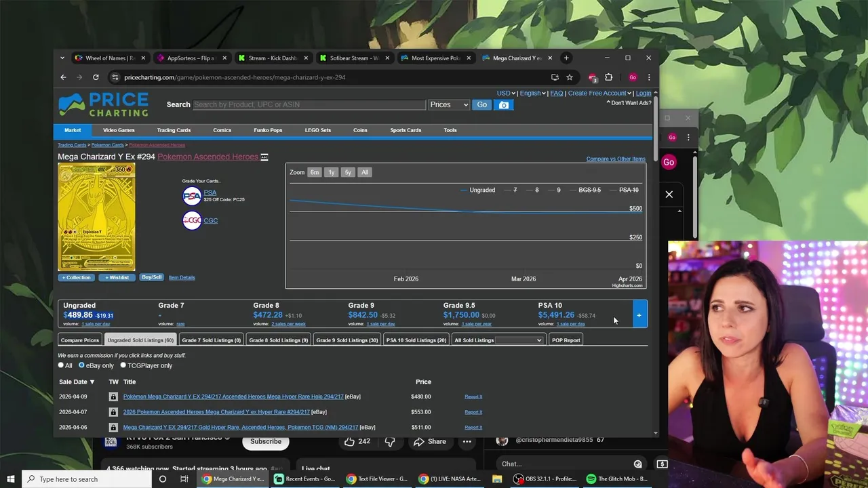Click the Windows taskbar search box

coord(87,479)
